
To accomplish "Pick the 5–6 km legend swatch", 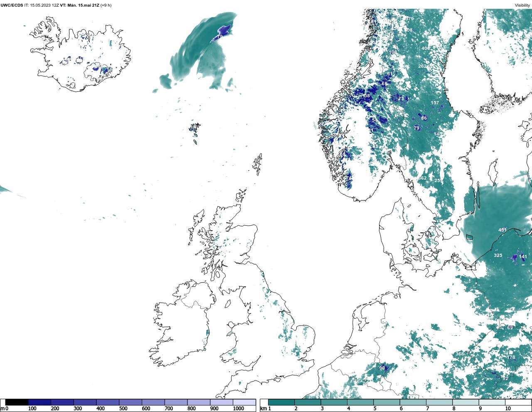I will click(x=387, y=402).
